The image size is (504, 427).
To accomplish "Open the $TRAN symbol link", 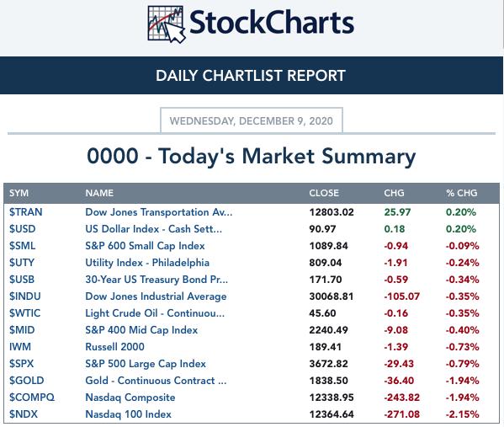I will [x=26, y=212].
